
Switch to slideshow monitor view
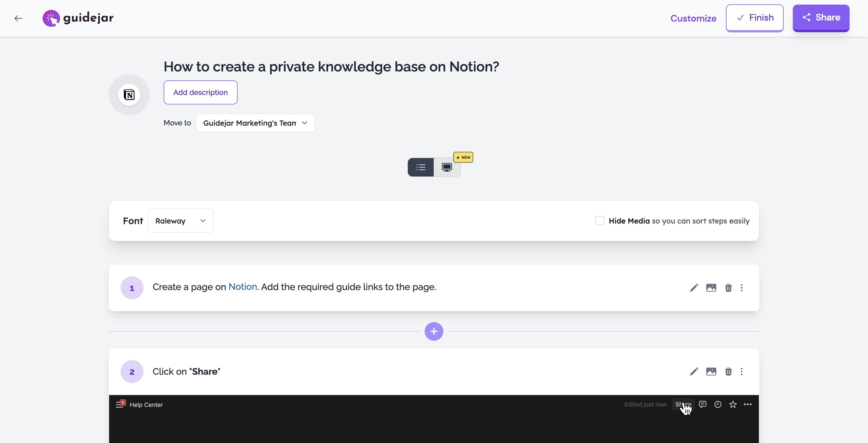447,167
